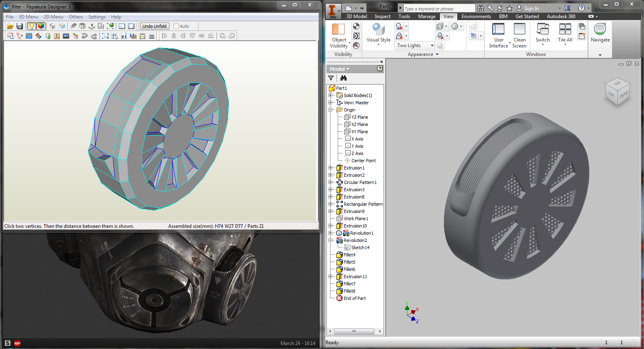The image size is (644, 349).
Task: Click the Object Visibility button
Action: point(339,35)
